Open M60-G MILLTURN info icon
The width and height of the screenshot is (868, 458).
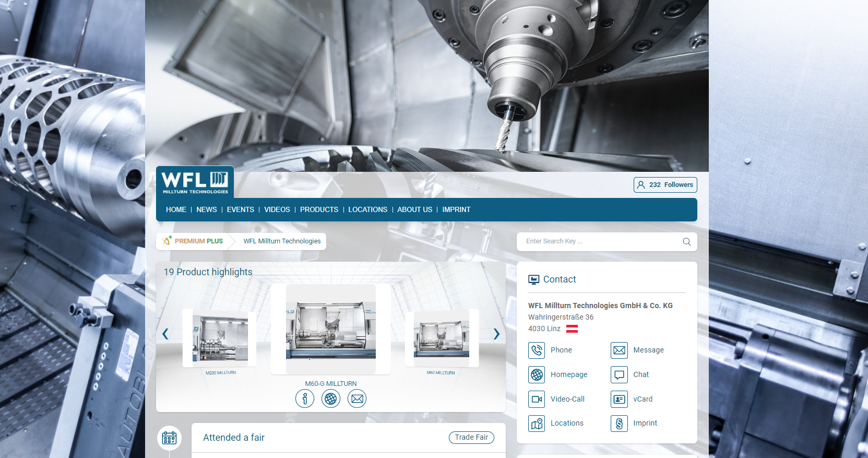pyautogui.click(x=305, y=399)
